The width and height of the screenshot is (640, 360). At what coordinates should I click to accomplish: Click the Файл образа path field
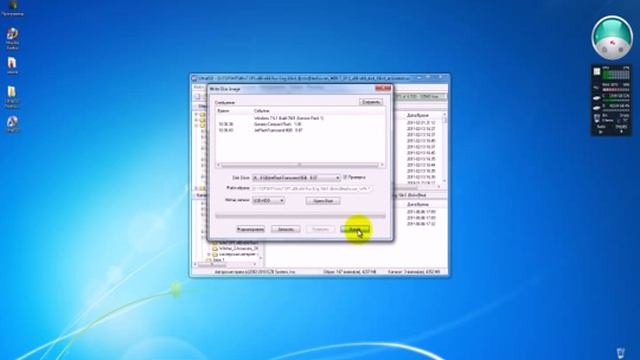tap(311, 189)
